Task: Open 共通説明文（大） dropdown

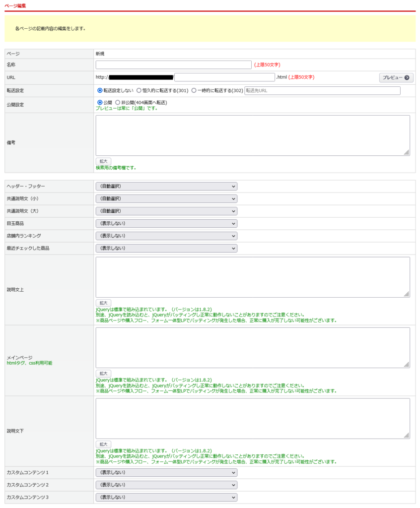Action: coord(166,211)
